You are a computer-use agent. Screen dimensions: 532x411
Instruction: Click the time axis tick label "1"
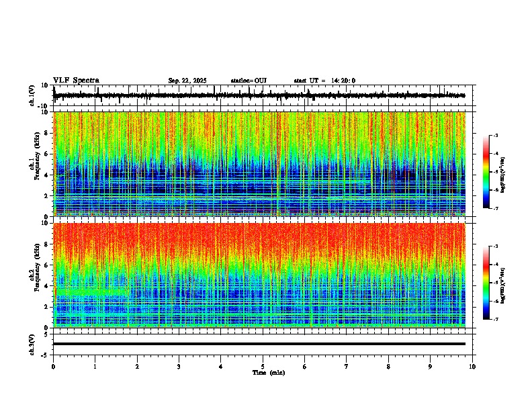pos(95,367)
